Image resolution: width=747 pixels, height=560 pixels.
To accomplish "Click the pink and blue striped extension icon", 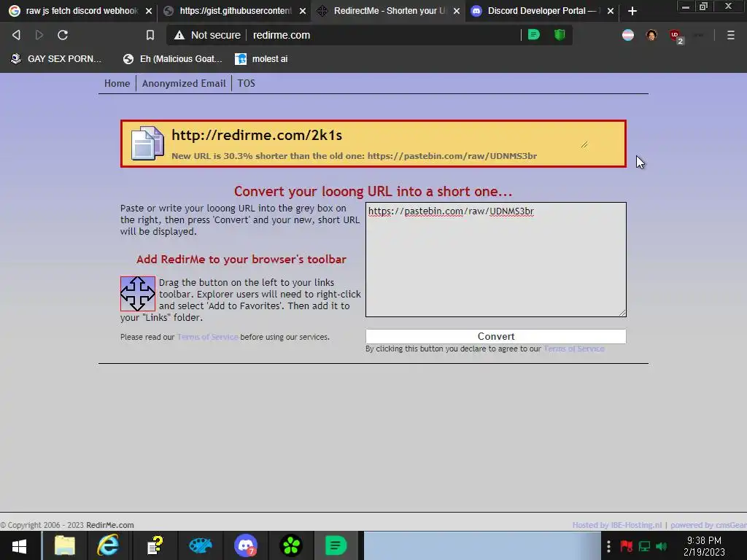I will [x=628, y=35].
